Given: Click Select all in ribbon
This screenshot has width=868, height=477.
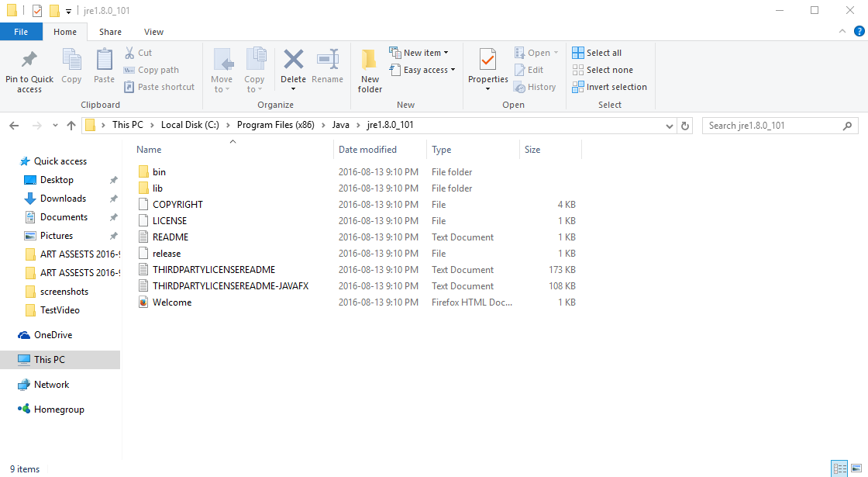Looking at the screenshot, I should (x=597, y=53).
